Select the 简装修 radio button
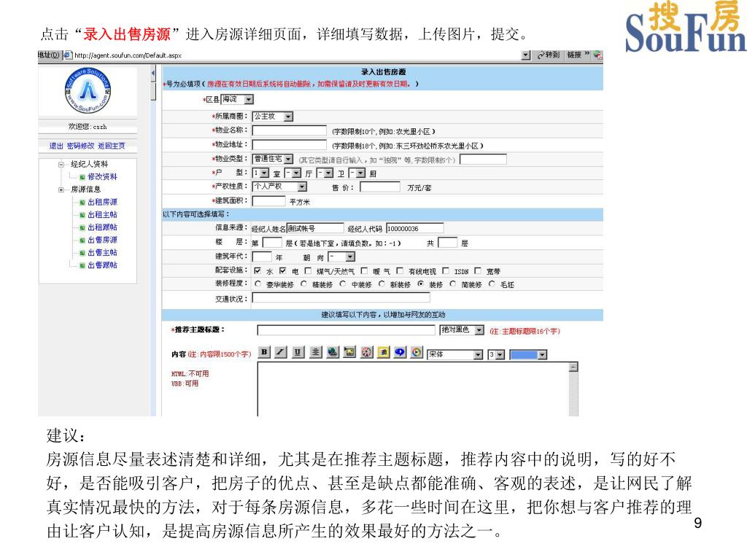The image size is (747, 560). click(452, 284)
